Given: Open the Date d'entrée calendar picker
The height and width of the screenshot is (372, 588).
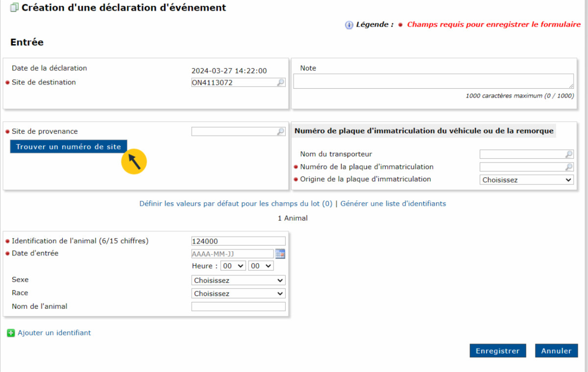Looking at the screenshot, I should pyautogui.click(x=280, y=254).
